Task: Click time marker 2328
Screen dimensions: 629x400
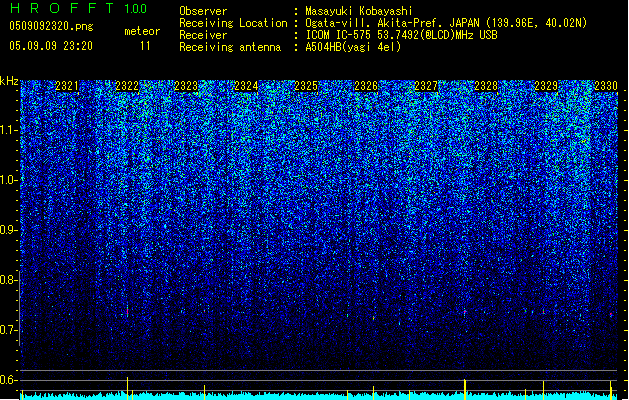Action: 486,86
